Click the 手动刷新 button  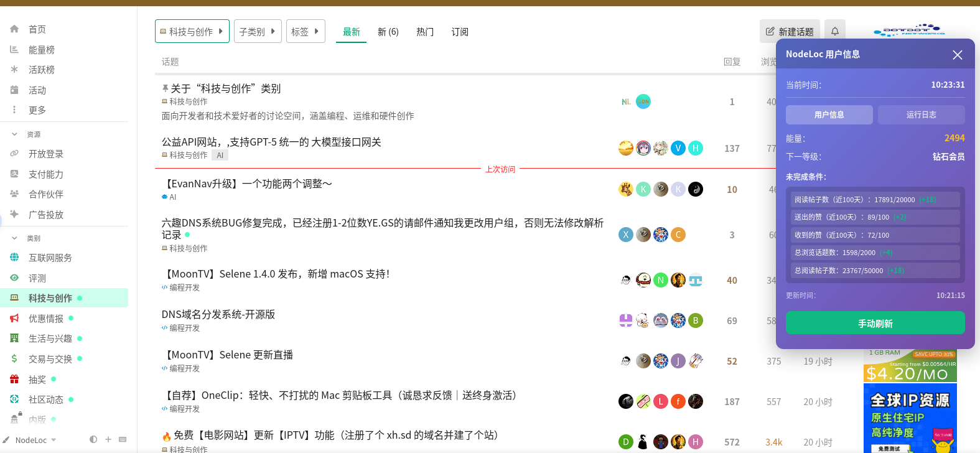875,324
